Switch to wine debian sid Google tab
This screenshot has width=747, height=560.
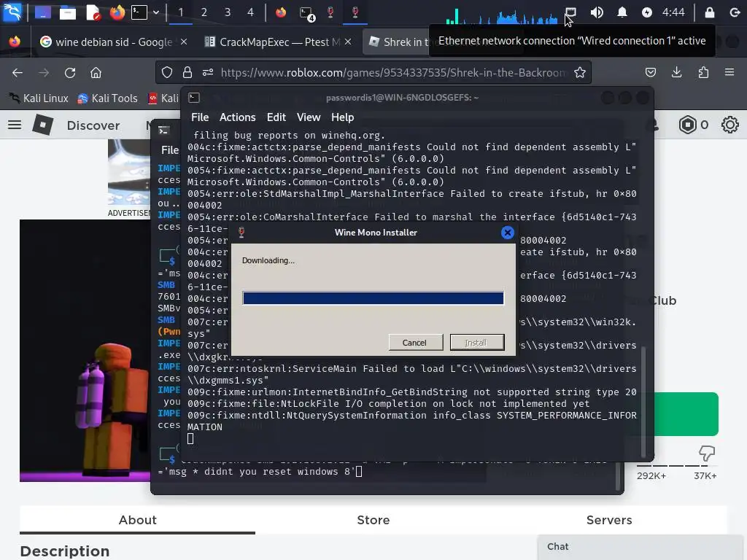(106, 42)
